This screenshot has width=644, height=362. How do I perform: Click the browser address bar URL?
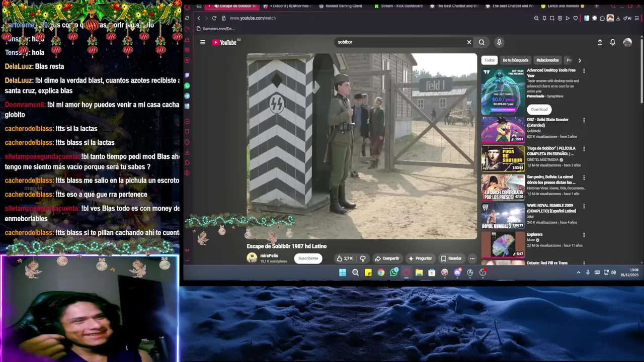(253, 18)
